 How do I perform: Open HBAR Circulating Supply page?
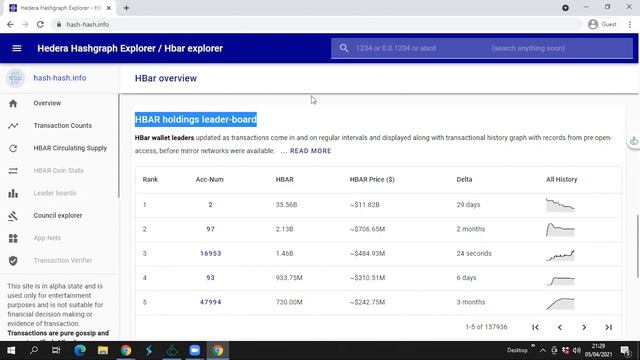70,148
